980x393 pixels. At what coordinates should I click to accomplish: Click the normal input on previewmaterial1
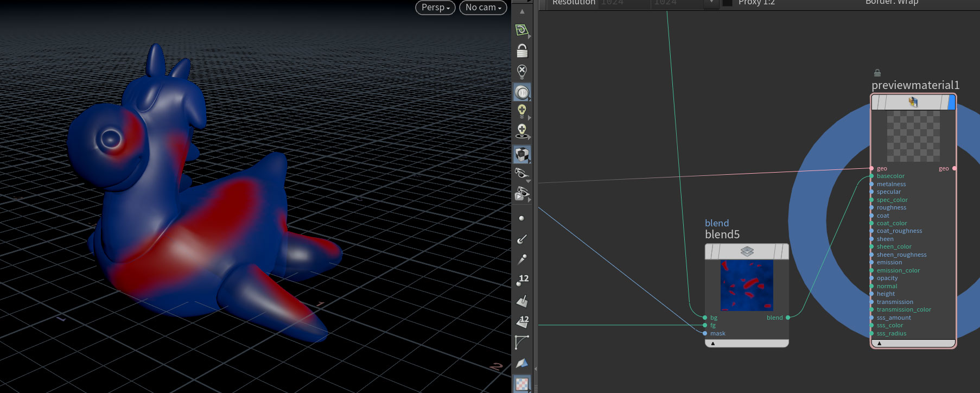click(871, 286)
